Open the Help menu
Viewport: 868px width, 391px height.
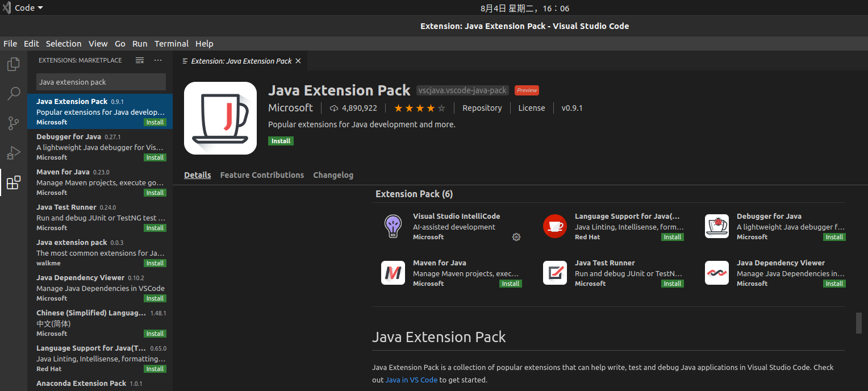click(205, 44)
